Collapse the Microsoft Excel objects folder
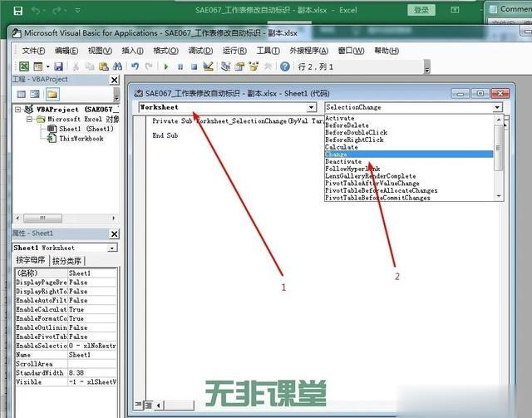The image size is (532, 418). tap(29, 119)
